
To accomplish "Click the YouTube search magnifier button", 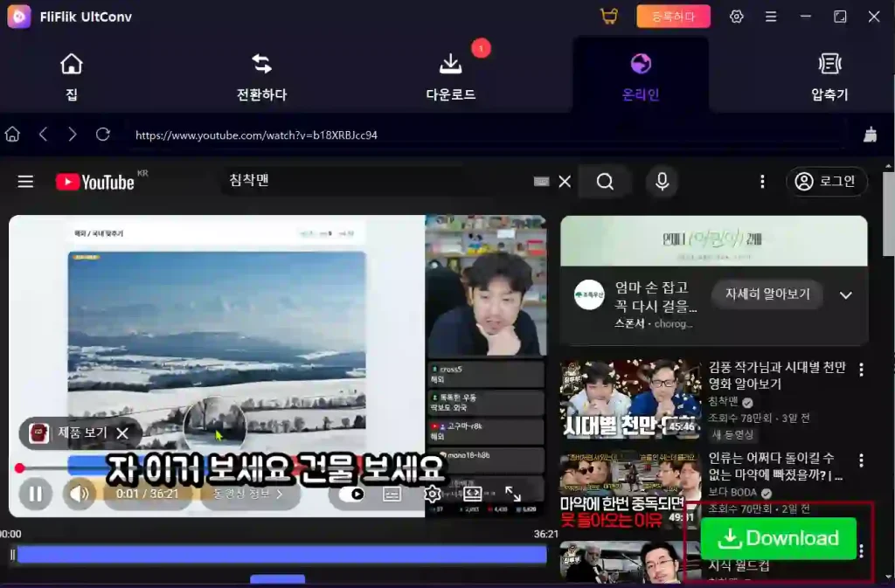I will click(x=605, y=182).
